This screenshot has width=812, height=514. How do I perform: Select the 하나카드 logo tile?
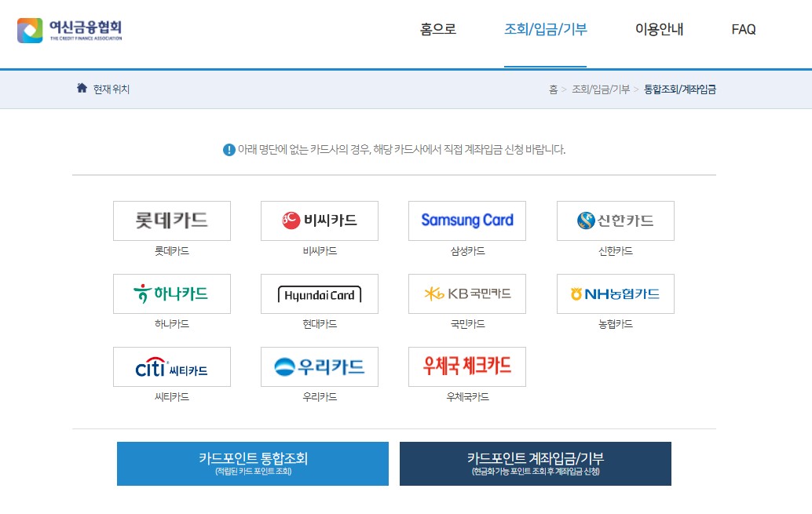172,293
